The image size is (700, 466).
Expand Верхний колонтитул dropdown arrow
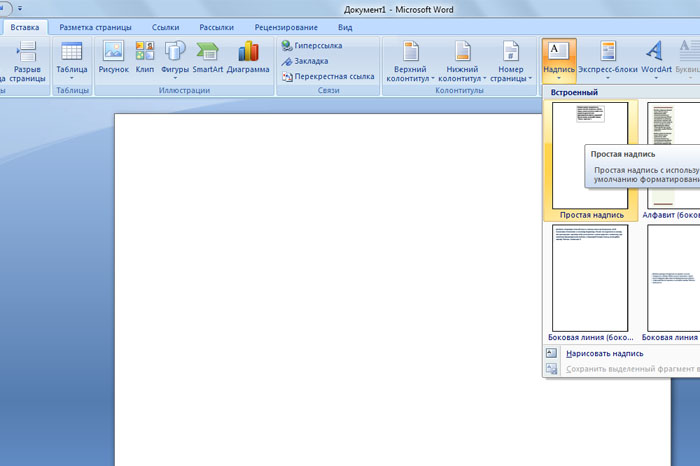click(x=432, y=79)
